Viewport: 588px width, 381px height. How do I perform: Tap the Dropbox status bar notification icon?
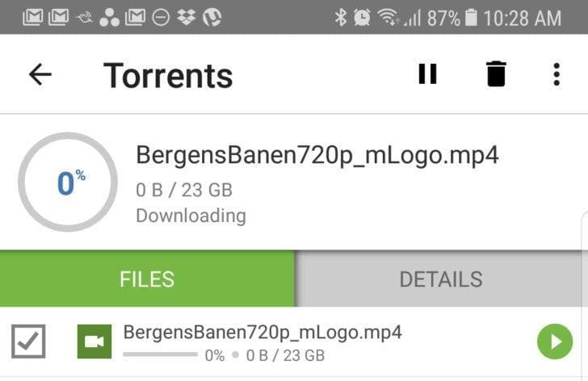[x=187, y=17]
